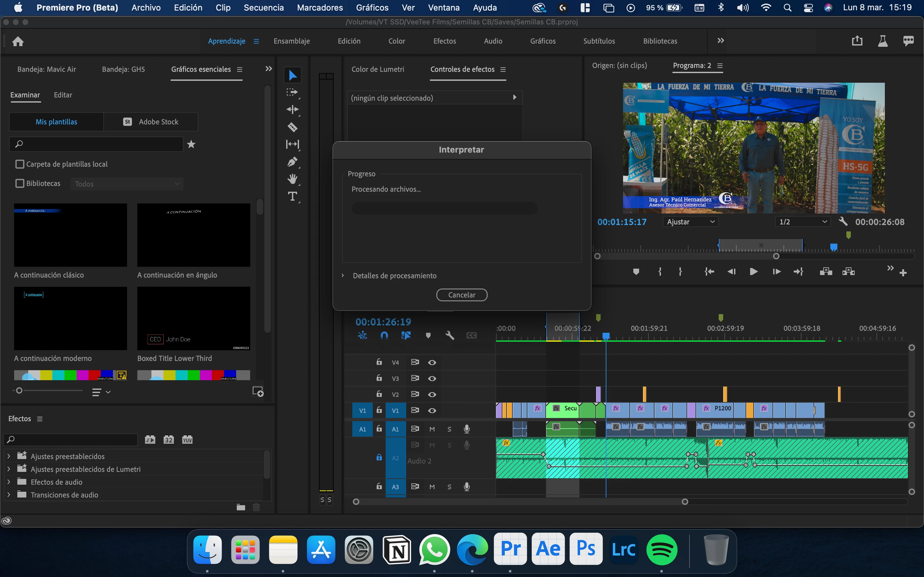Select the Type tool

pyautogui.click(x=293, y=196)
